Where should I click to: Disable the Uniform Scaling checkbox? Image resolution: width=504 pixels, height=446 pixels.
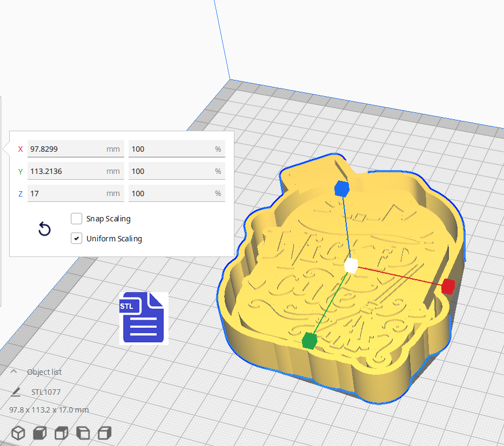tap(76, 238)
